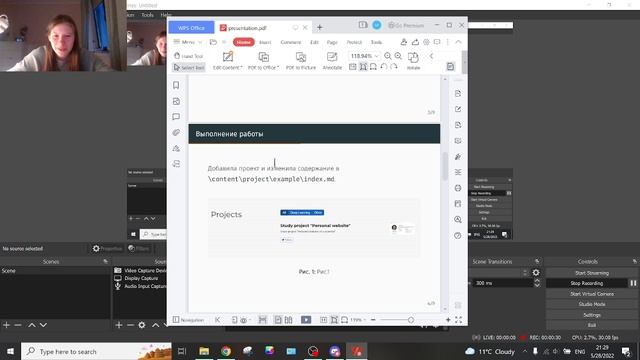Open the Menu dropdown in WPS
This screenshot has width=640, height=360.
(188, 42)
